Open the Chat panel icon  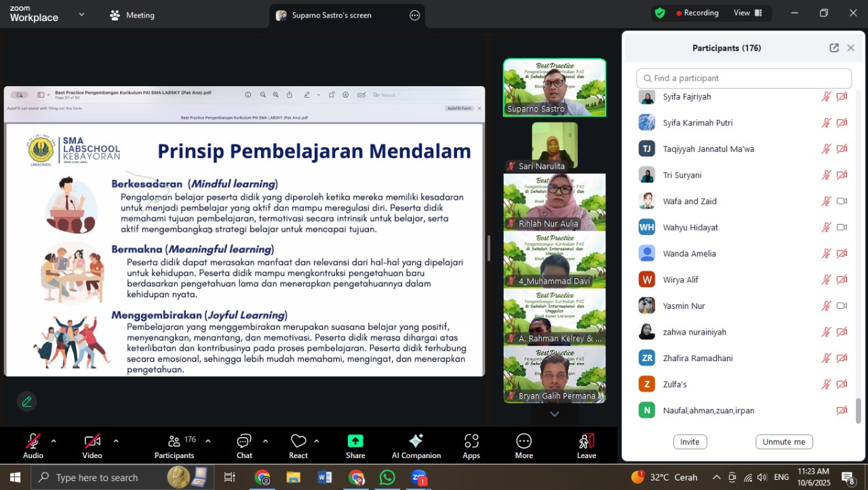[x=244, y=442]
